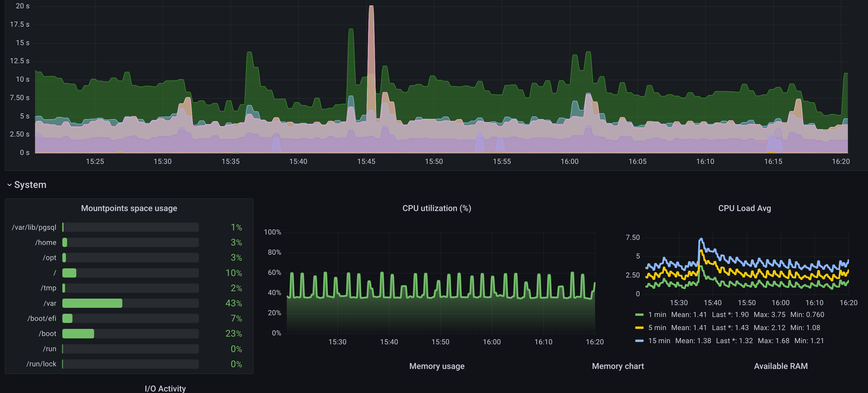Click the green 1 min color swatch

639,315
